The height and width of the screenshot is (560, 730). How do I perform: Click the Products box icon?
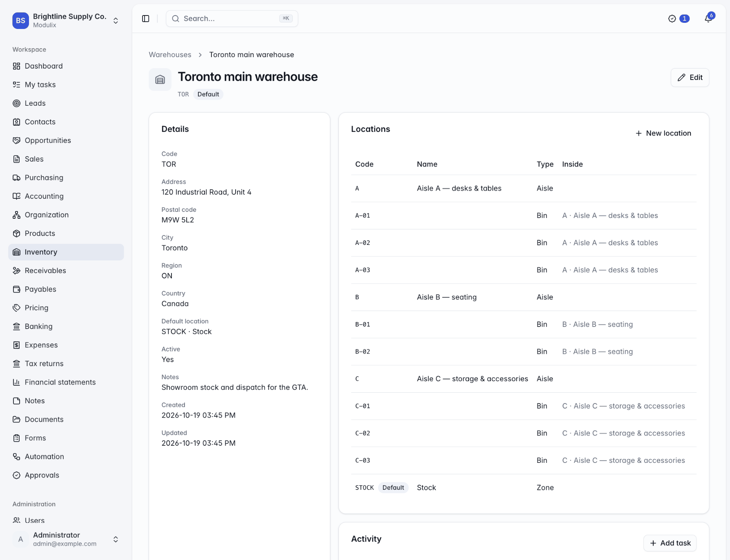click(x=16, y=233)
